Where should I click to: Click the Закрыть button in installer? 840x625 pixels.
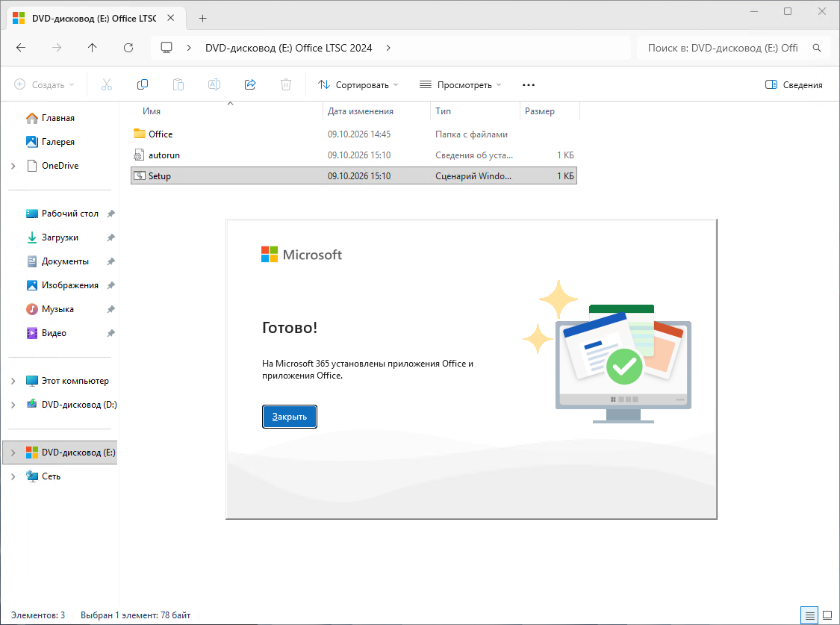click(x=289, y=417)
